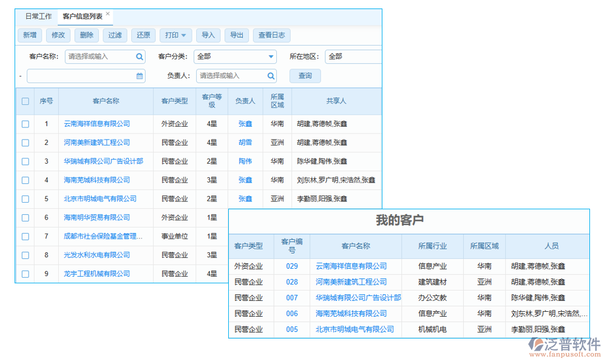607x364 pixels.
Task: Check the box for row 9 龙宇工程机械有限公司
Action: tap(25, 274)
